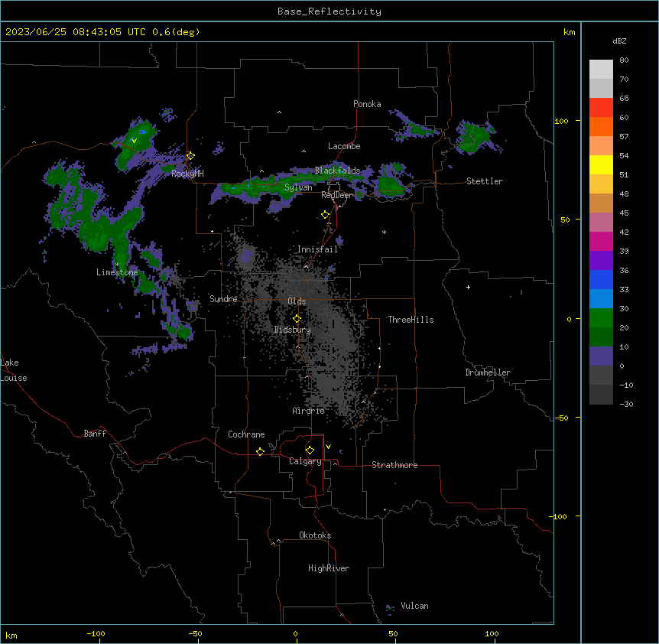
Task: Click the Airdrie city label
Action: pyautogui.click(x=309, y=411)
